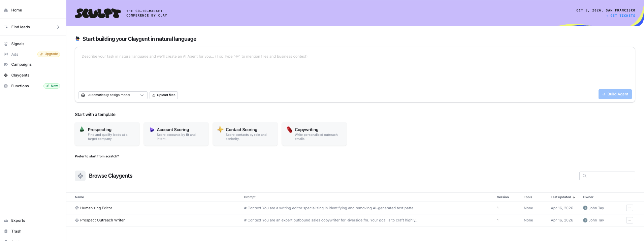This screenshot has width=644, height=241.
Task: Open the Humanizing Editor claygent
Action: [96, 208]
